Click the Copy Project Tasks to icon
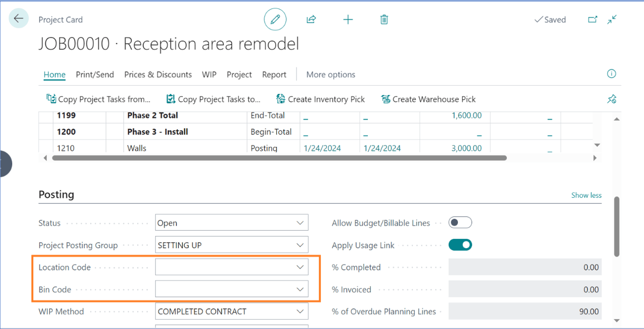This screenshot has height=329, width=644. point(171,99)
